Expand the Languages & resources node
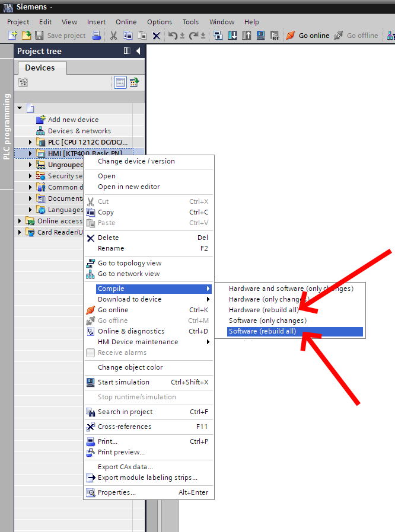Viewport: 395px width, 532px height. tap(30, 210)
